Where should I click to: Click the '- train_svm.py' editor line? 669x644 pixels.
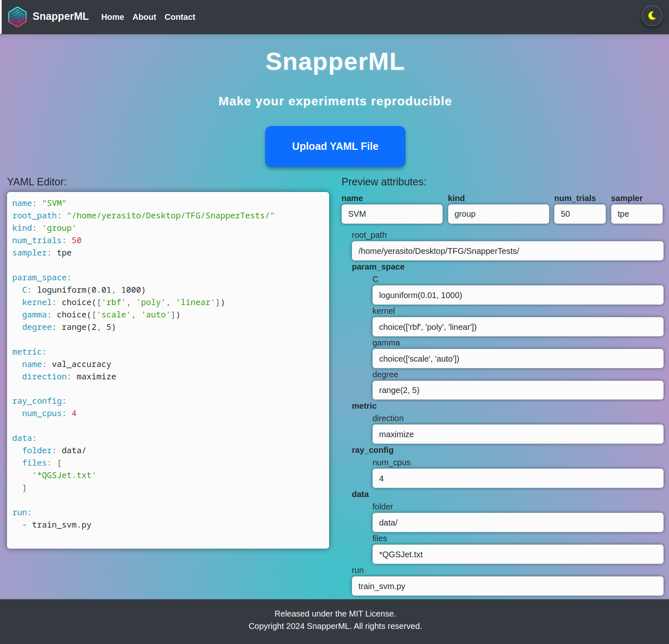pos(57,525)
